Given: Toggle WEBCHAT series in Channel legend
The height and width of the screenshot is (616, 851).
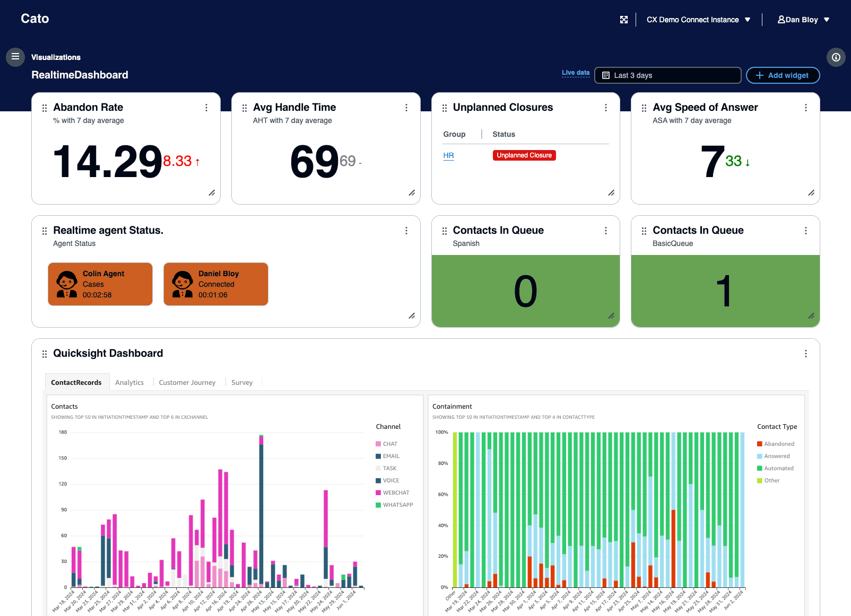Looking at the screenshot, I should [x=396, y=492].
